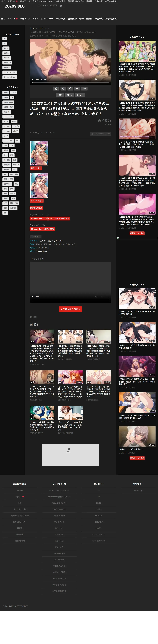Open the Media Bank 【Queen Bee（メディアバンク）】 link
The image size is (158, 644).
50,218
